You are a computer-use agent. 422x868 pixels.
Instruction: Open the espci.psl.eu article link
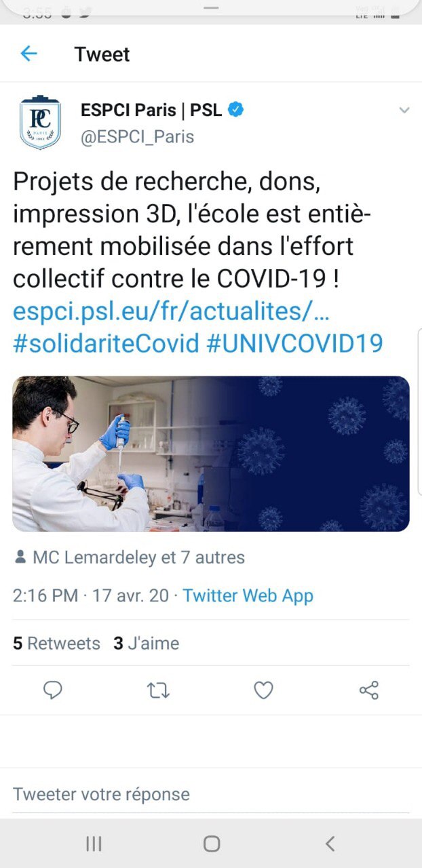click(x=171, y=312)
